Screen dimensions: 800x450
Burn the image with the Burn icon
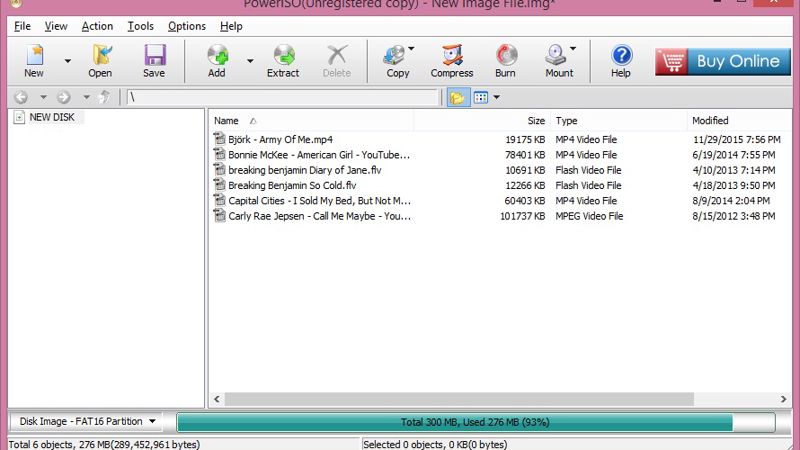click(x=506, y=55)
